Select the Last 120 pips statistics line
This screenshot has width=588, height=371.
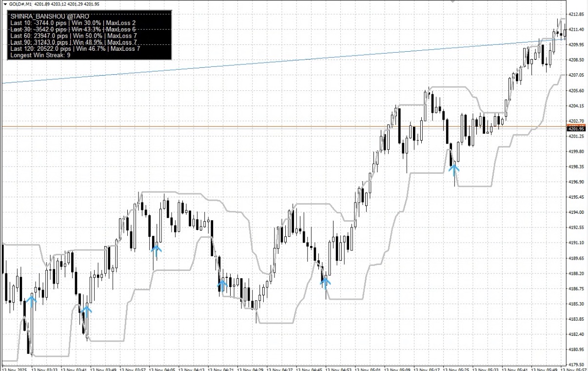75,49
